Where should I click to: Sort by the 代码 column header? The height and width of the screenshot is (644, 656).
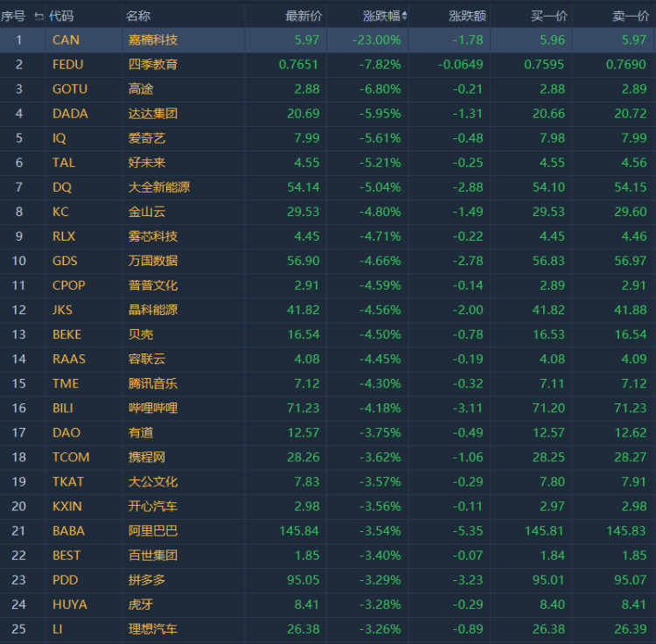(61, 17)
